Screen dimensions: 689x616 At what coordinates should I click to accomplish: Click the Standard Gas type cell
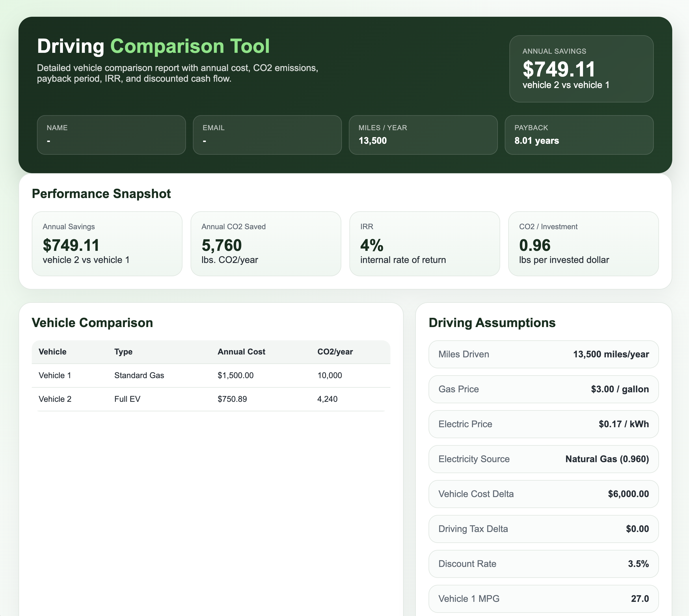point(139,375)
